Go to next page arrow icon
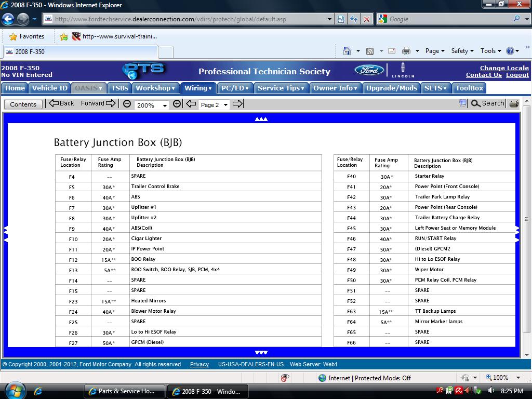 [x=238, y=104]
